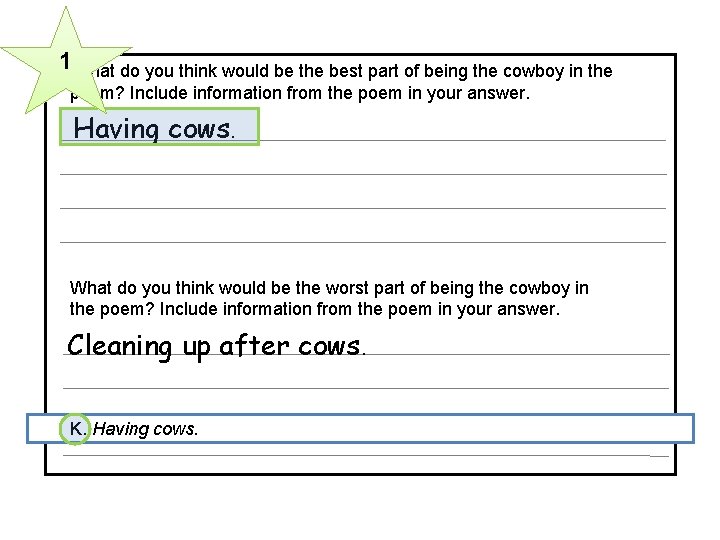
Task: Click the word "cows" in the handwritten cleaning answer
Action: point(334,346)
